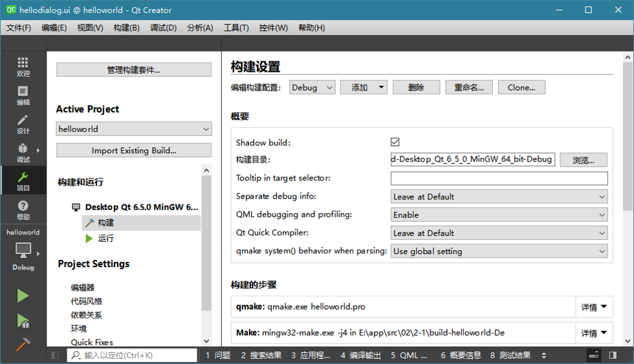Click left project panel scrollbar thumb
This screenshot has width=634, height=364.
tap(206, 242)
